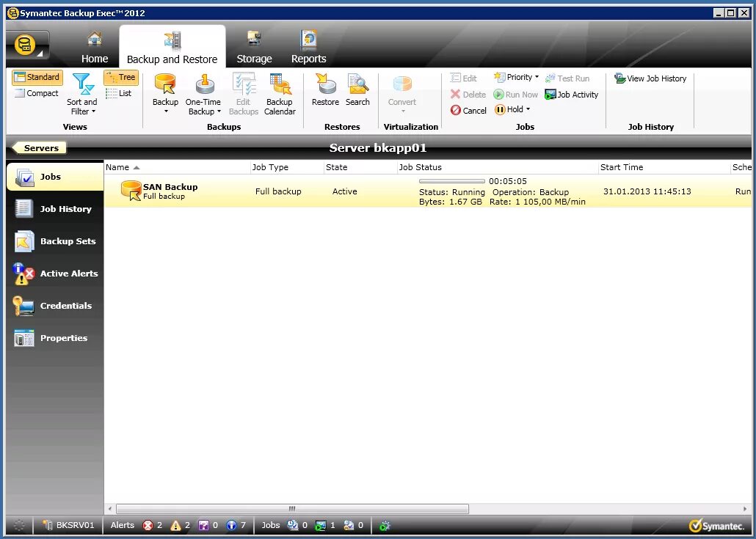The image size is (756, 539).
Task: Sort by State column header
Action: tap(360, 167)
